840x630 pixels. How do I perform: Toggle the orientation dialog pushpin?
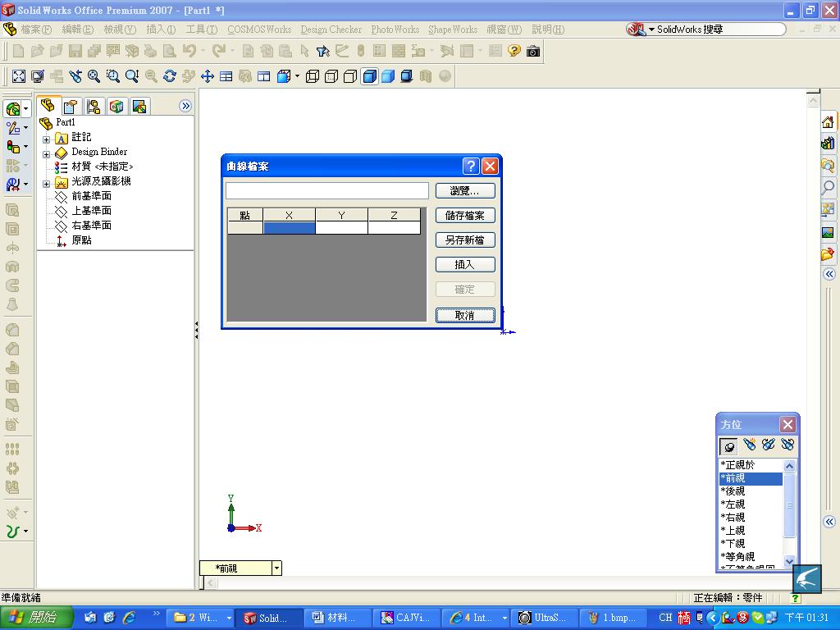pyautogui.click(x=729, y=445)
